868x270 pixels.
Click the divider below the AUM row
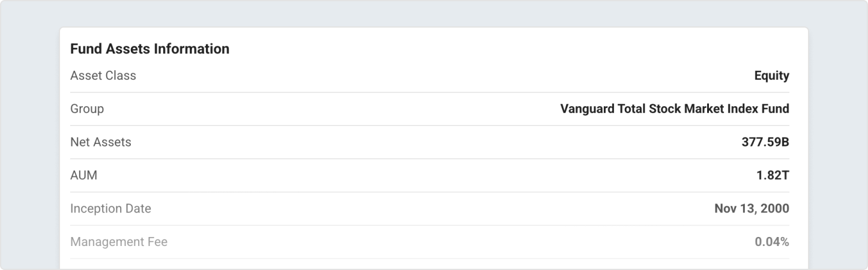click(430, 192)
